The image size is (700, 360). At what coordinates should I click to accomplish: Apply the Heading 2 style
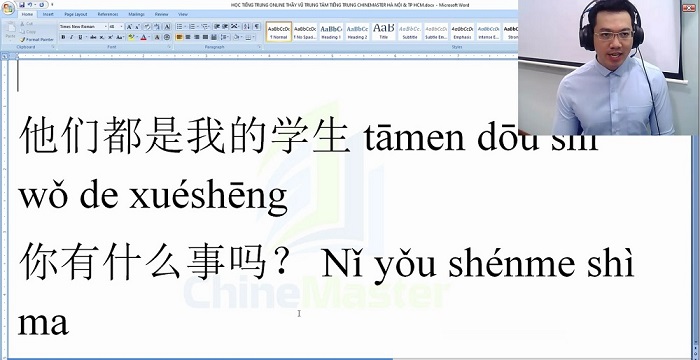(357, 31)
